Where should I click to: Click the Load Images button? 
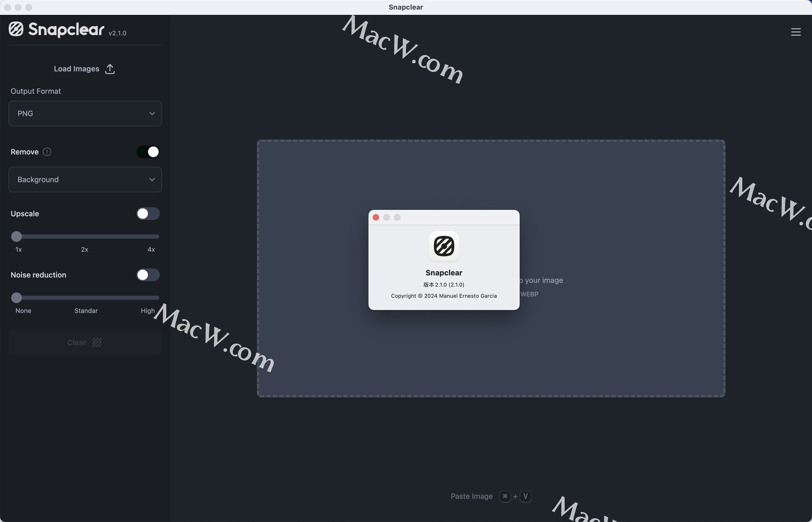coord(77,69)
